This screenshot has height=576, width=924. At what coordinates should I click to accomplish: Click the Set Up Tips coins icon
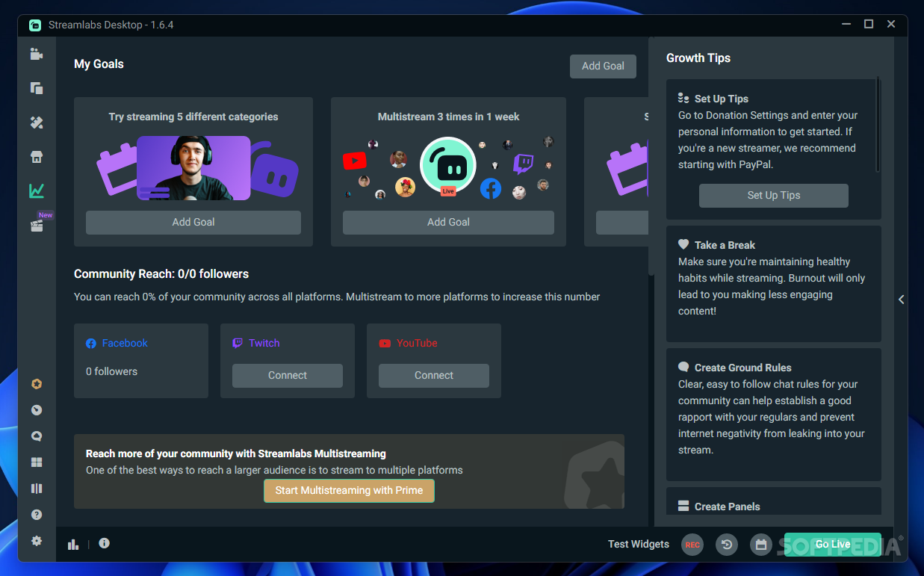pos(683,99)
